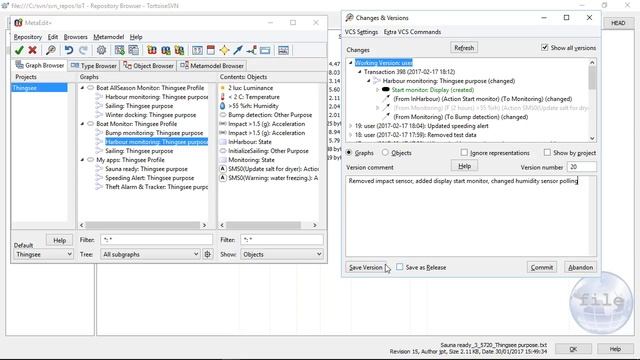The image size is (640, 360).
Task: Switch to the Object Browser tab
Action: click(149, 66)
